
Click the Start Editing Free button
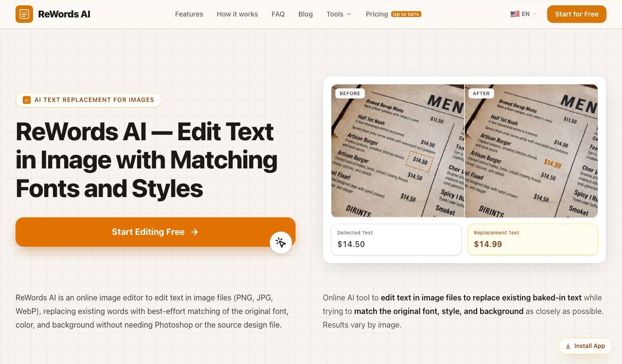tap(155, 232)
